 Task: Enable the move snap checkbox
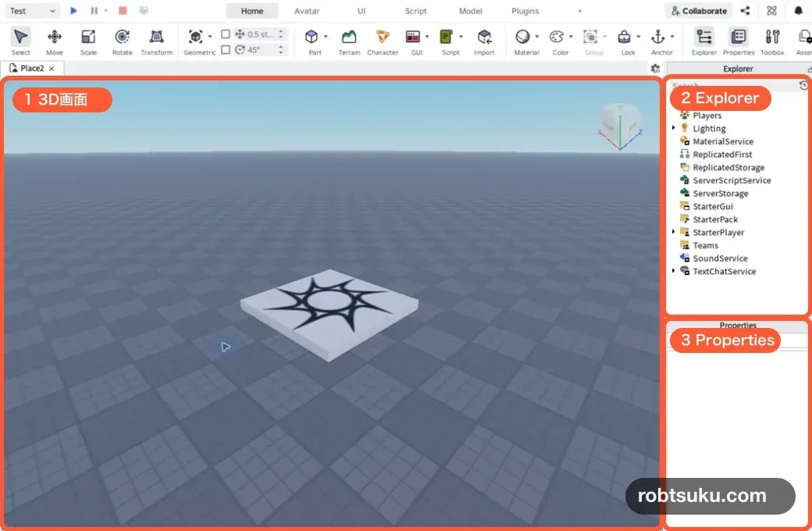226,34
